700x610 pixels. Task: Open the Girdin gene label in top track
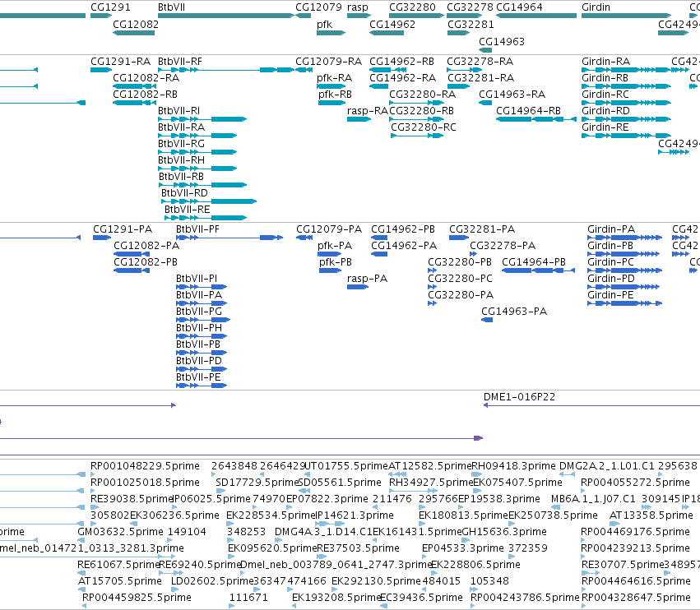coord(596,7)
